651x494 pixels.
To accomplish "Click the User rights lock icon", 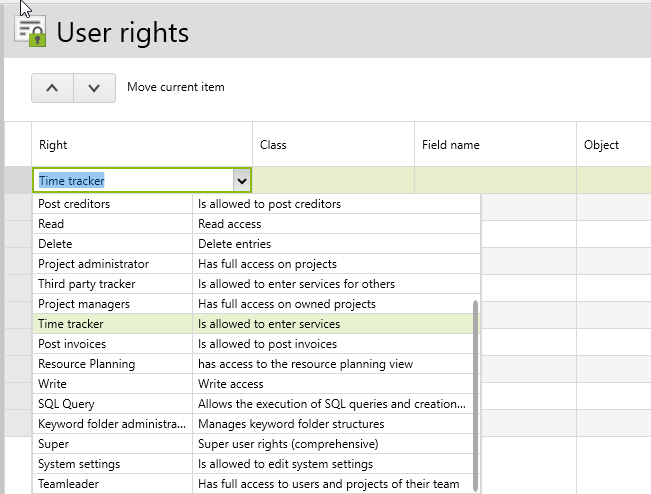I will [29, 31].
